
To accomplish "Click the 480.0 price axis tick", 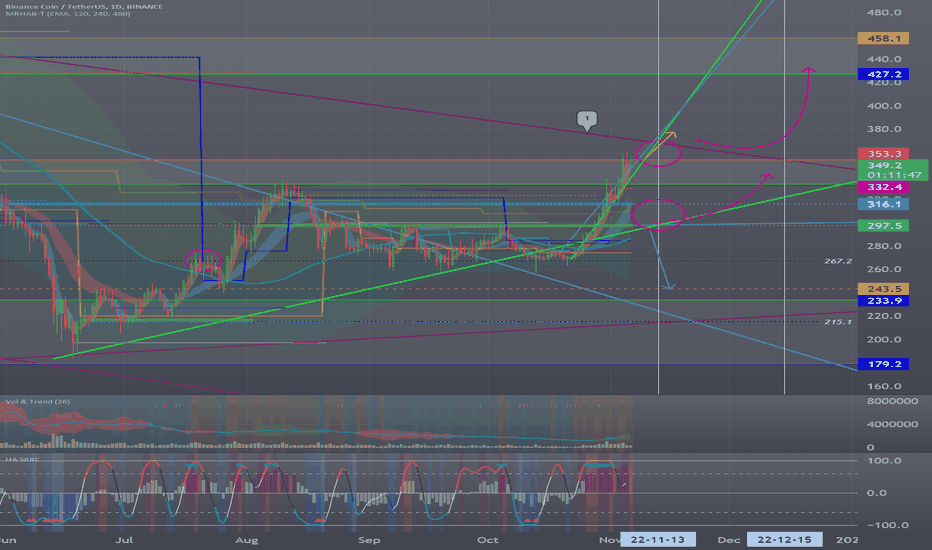I will pyautogui.click(x=884, y=12).
